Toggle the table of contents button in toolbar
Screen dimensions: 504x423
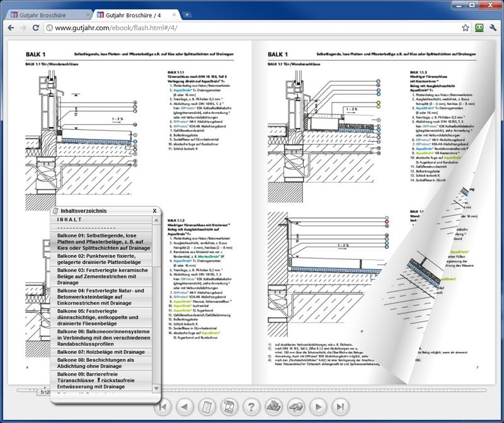point(207,407)
